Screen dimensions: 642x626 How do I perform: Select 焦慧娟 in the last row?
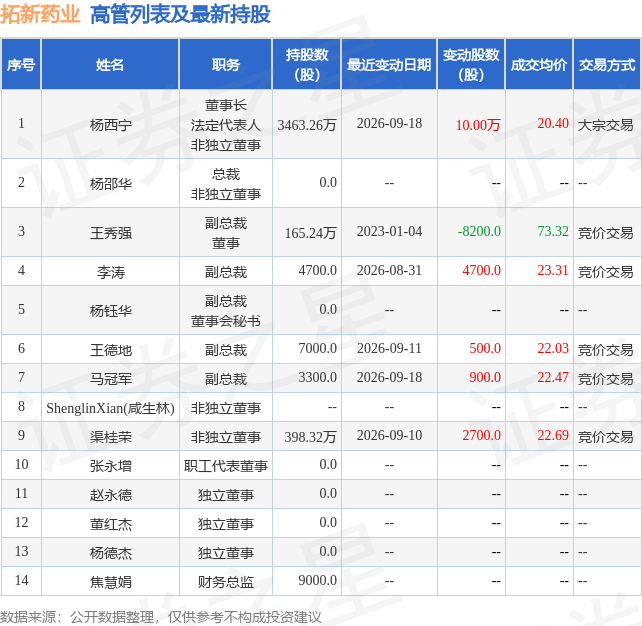(111, 582)
